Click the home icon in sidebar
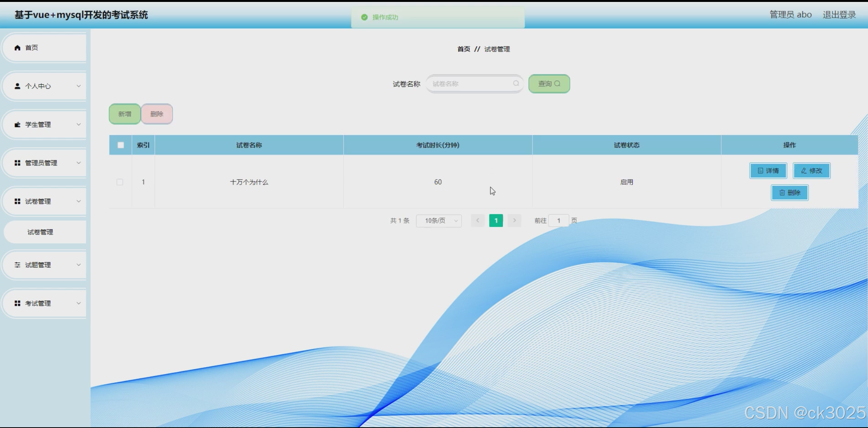This screenshot has height=428, width=868. [x=17, y=48]
